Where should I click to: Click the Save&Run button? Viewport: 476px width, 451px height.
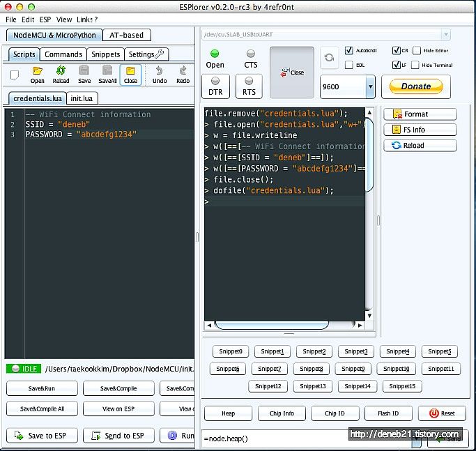point(42,388)
